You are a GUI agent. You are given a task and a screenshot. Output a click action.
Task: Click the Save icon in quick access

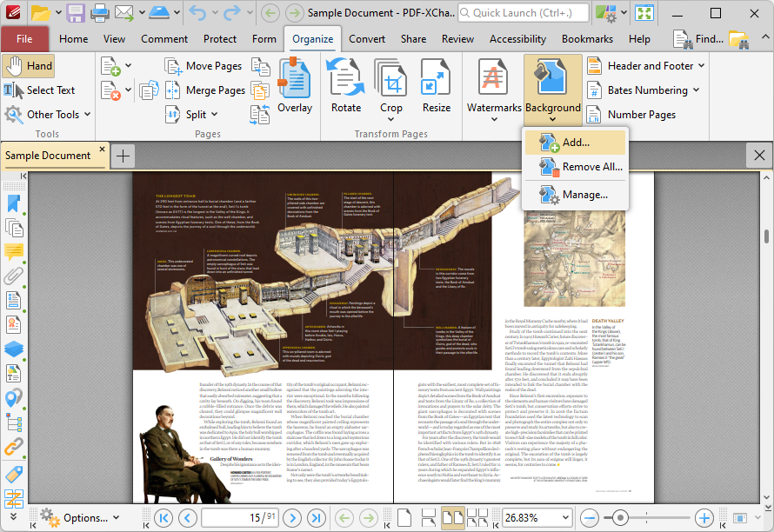[x=76, y=13]
